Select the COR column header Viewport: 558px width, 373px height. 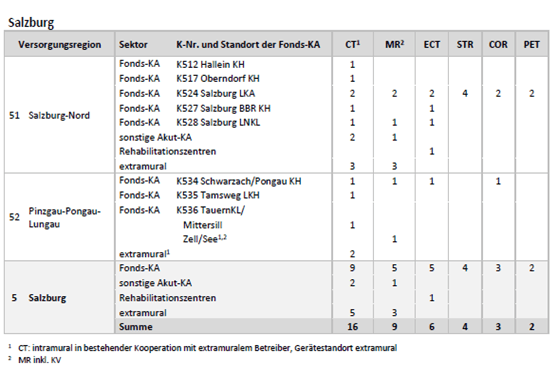click(x=498, y=44)
